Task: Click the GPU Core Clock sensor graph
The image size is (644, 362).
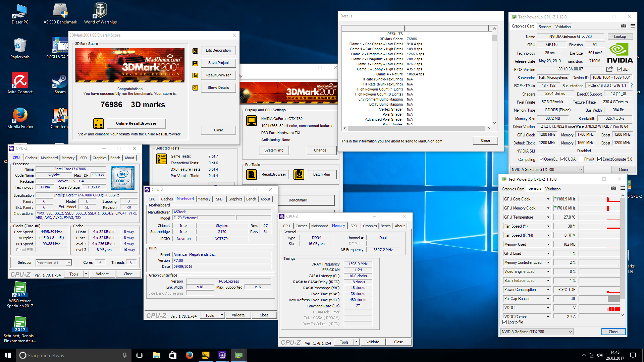Action: 599,199
